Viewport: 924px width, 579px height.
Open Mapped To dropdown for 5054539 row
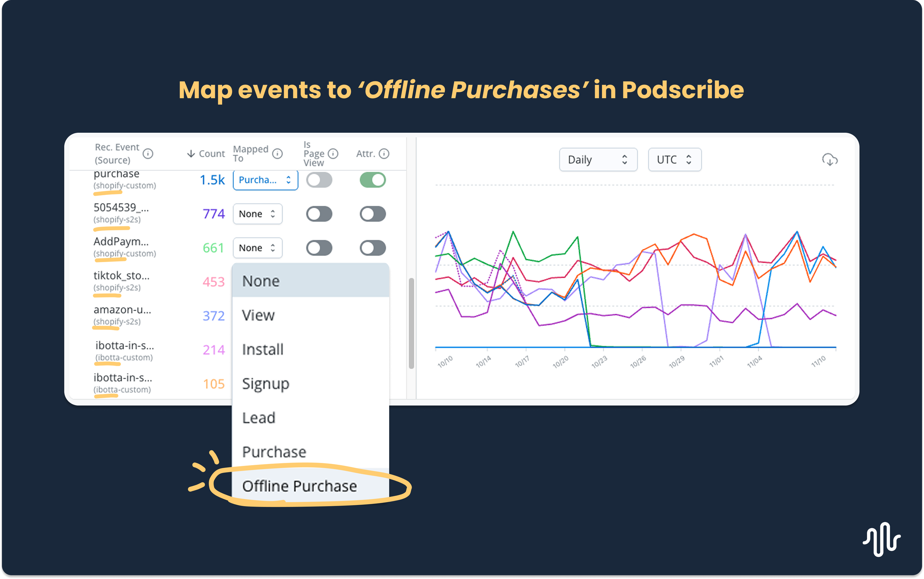(x=257, y=214)
